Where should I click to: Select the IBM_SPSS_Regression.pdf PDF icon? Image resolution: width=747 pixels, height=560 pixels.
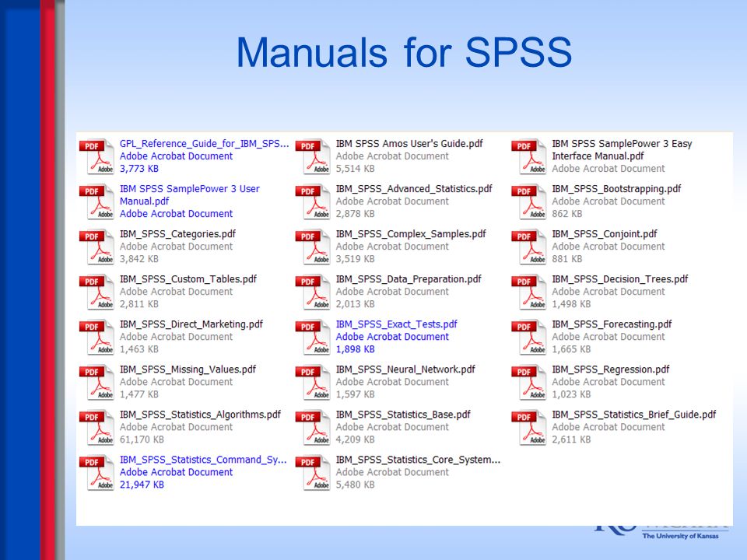click(x=529, y=382)
